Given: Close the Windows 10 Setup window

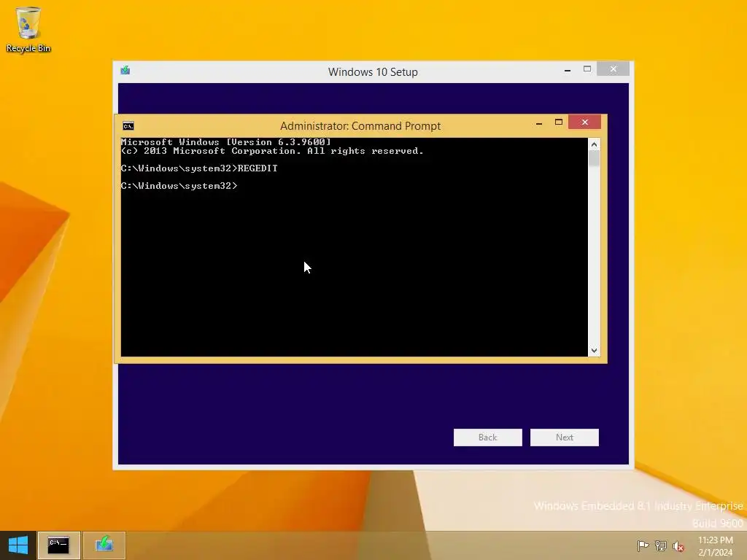Looking at the screenshot, I should (613, 69).
